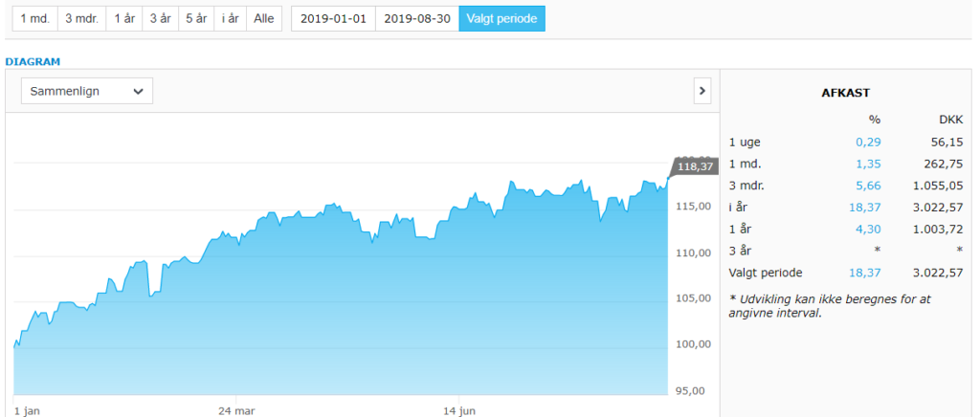Choose the 3 år period

click(x=160, y=19)
